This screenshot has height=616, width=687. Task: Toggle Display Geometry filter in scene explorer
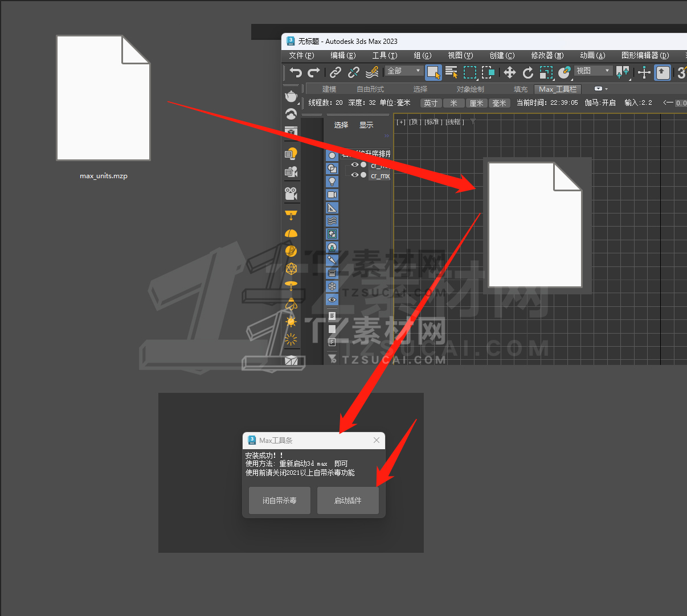(x=332, y=155)
